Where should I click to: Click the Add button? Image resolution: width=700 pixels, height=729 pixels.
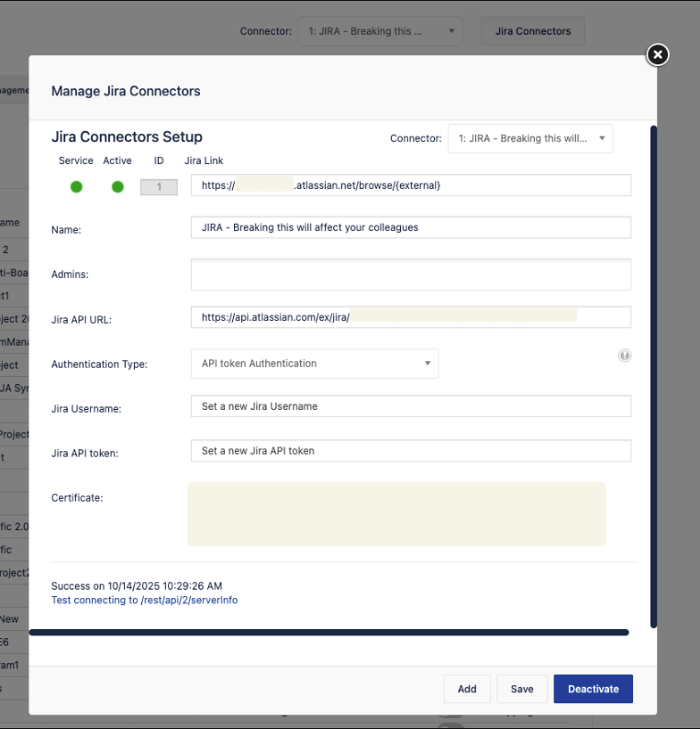click(x=467, y=689)
